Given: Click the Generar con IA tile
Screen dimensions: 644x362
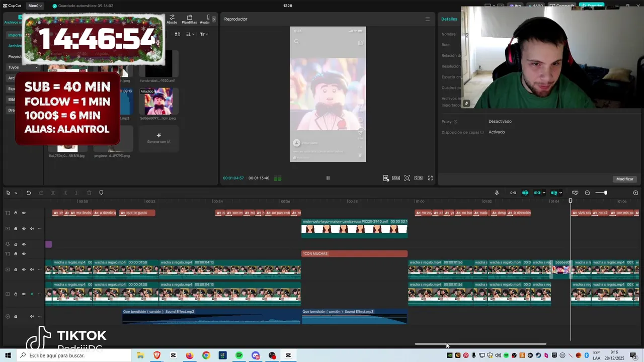Looking at the screenshot, I should (x=158, y=138).
